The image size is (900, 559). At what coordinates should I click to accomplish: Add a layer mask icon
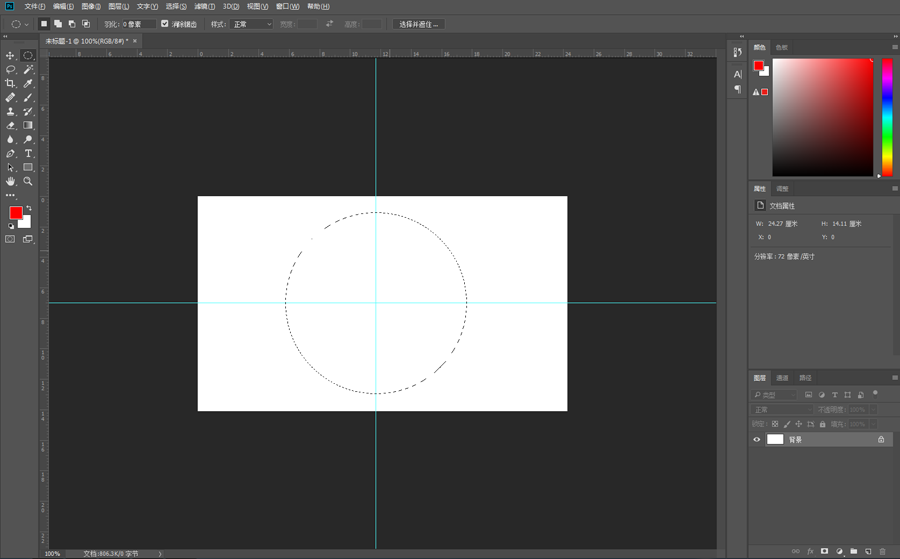pos(825,551)
